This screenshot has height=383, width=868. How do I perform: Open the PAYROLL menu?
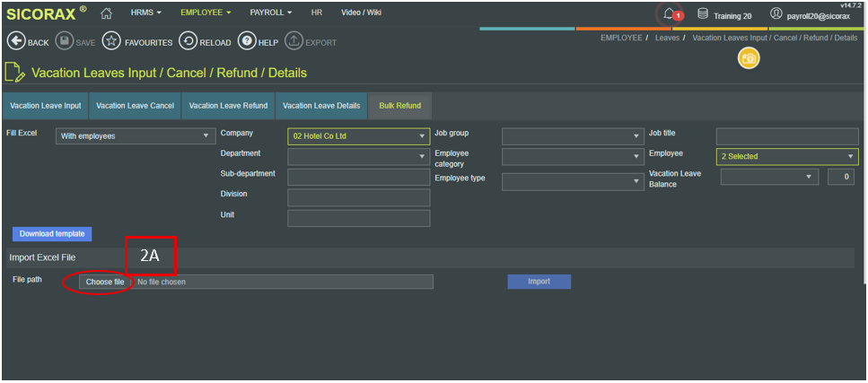coord(271,13)
